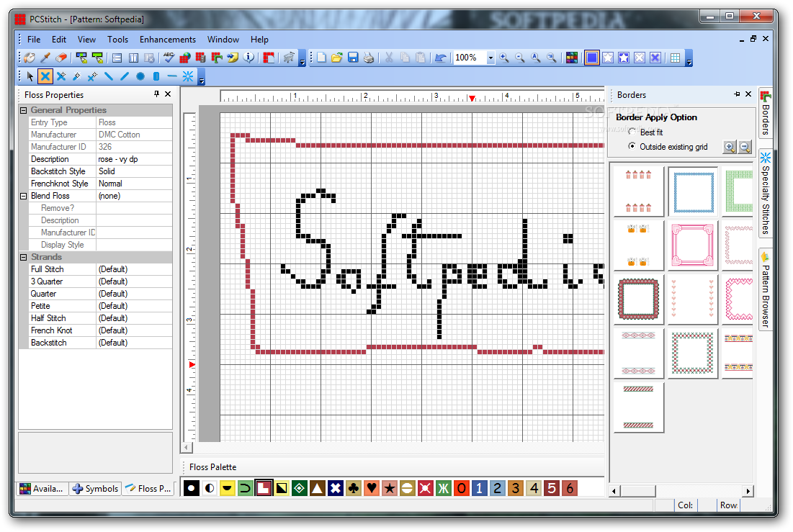Zoom out with the minus magnifier
793x532 pixels.
coord(520,58)
